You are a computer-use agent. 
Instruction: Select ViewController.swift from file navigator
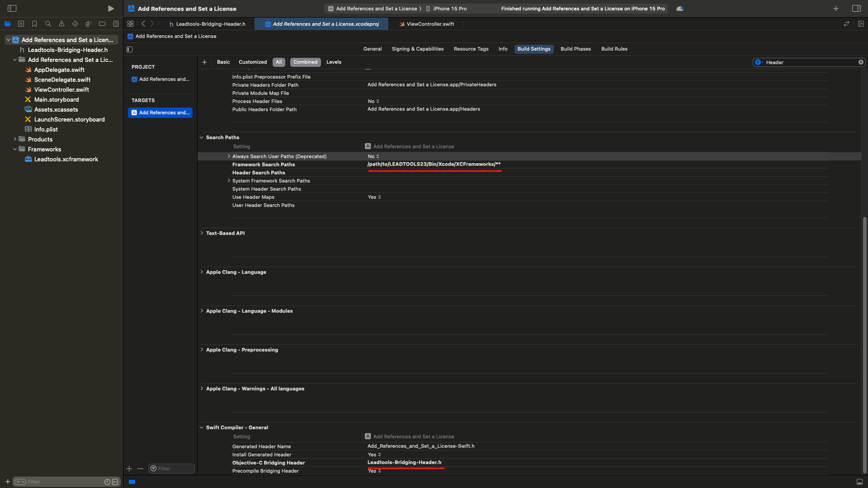point(61,90)
